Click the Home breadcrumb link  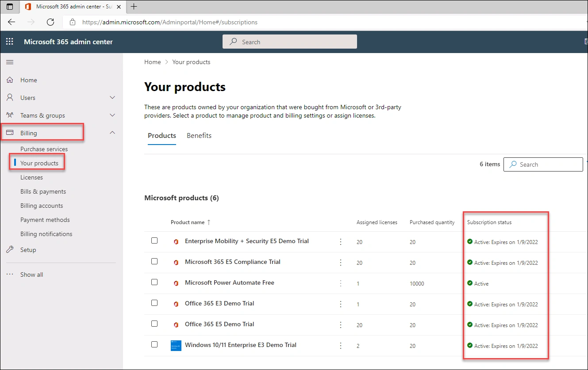[x=153, y=62]
